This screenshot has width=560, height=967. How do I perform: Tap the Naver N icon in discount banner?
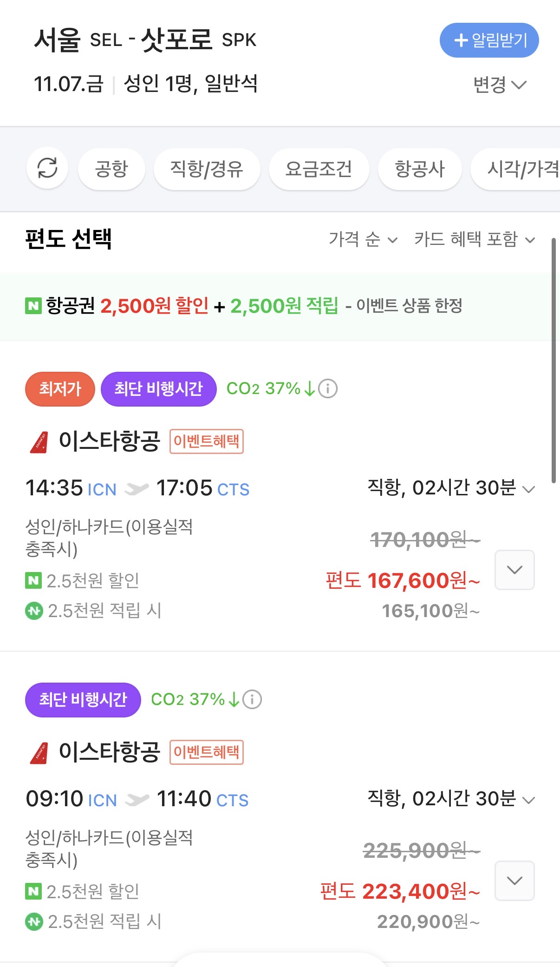pyautogui.click(x=33, y=306)
